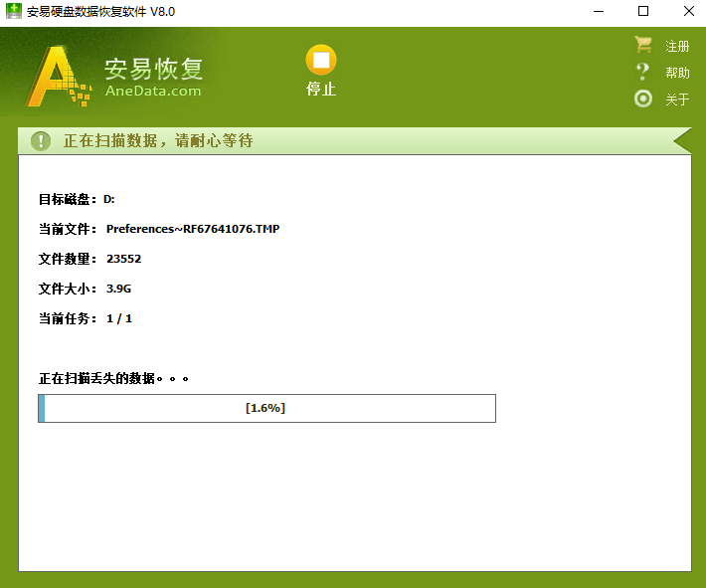This screenshot has height=588, width=706.
Task: Click the 正在扫描数据，请耐心等待 banner text
Action: click(x=157, y=140)
